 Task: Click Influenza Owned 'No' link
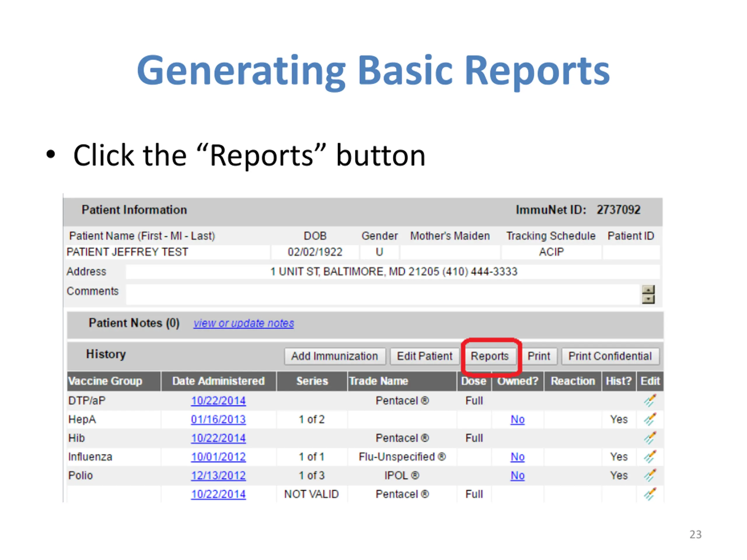pos(517,457)
